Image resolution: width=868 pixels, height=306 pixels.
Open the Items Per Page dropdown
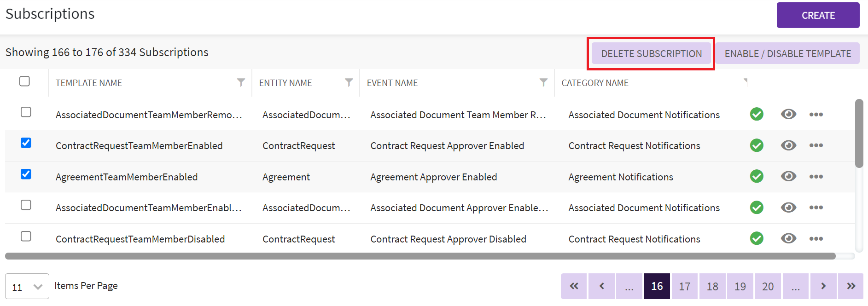[27, 287]
